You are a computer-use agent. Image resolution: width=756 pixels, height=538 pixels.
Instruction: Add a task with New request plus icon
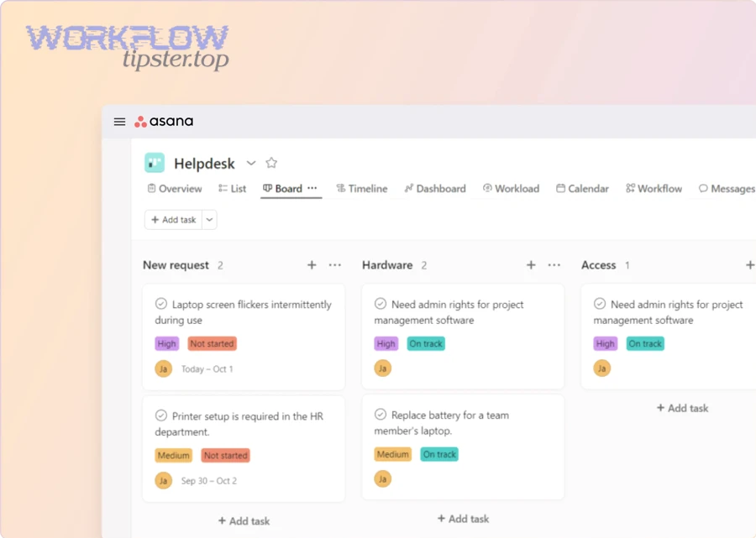click(312, 265)
